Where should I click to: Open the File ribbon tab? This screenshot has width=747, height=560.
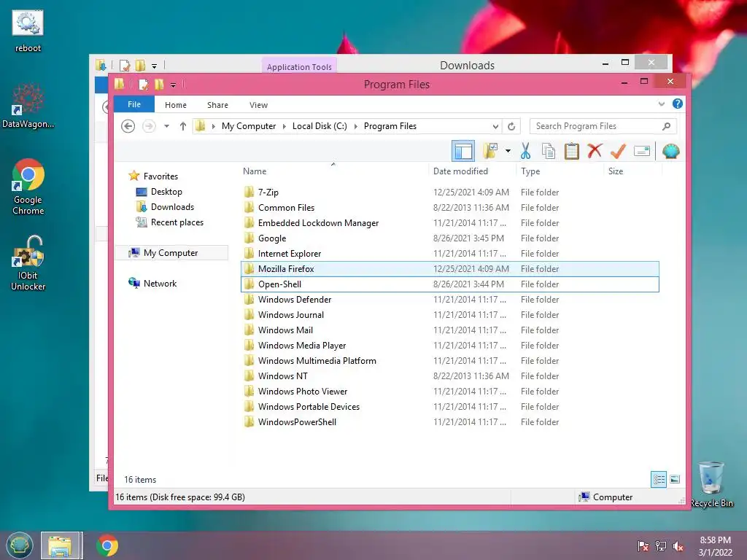point(134,104)
